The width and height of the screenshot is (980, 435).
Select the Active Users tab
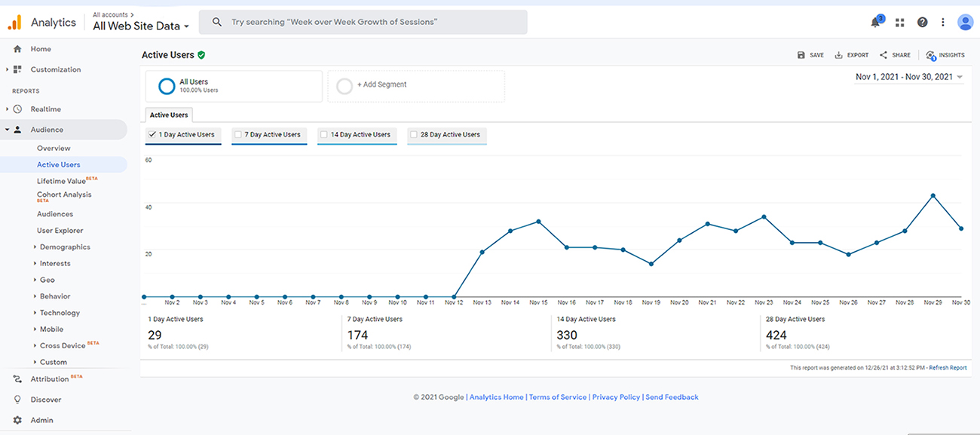[169, 115]
